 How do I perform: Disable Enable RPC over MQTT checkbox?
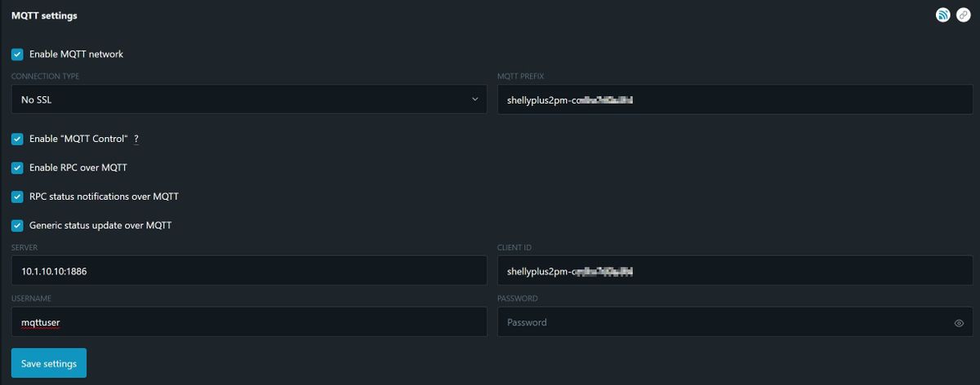tap(17, 168)
